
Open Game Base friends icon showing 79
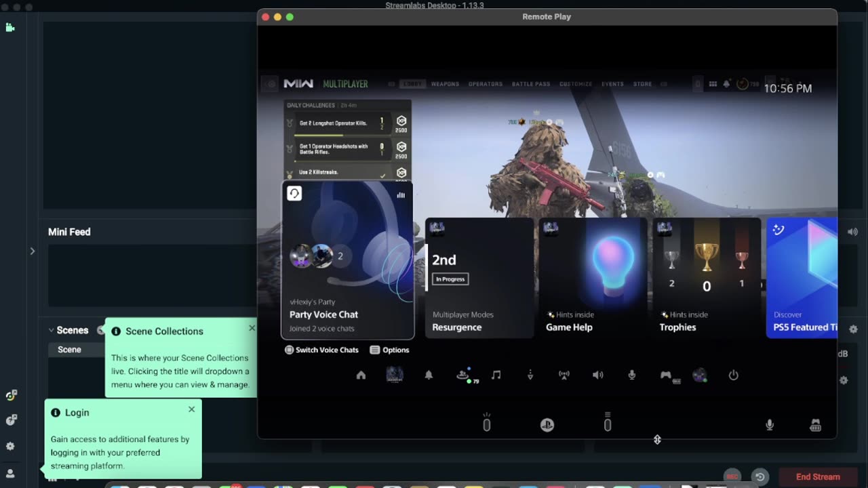click(x=467, y=375)
